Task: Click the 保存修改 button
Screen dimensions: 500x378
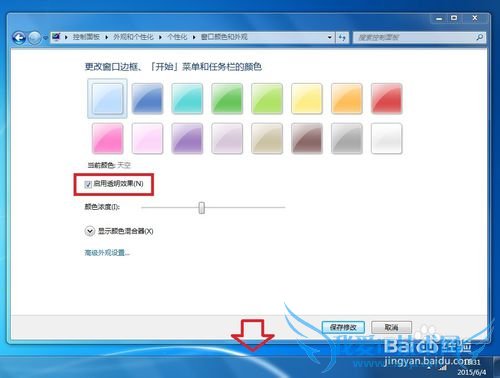Action: pos(343,327)
